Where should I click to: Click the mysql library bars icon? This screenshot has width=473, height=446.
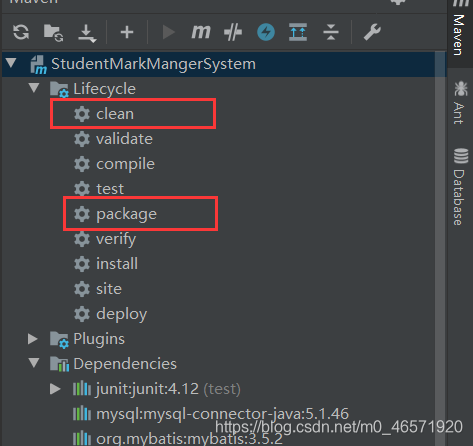coord(82,414)
